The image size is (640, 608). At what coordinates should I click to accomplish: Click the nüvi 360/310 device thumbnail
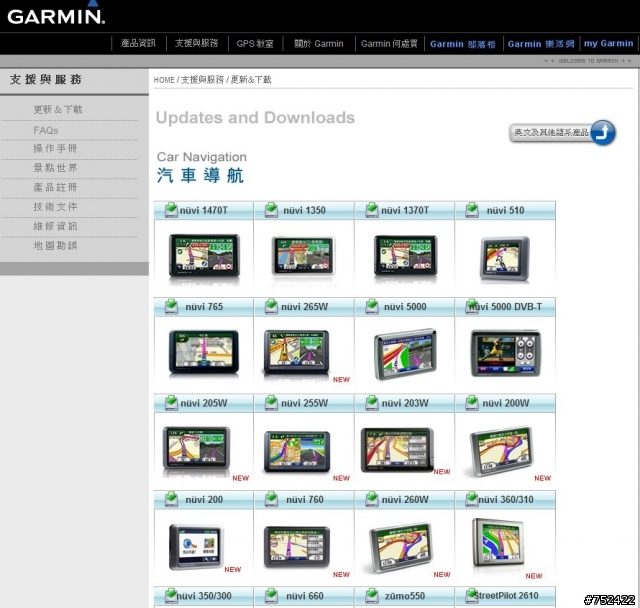[498, 542]
